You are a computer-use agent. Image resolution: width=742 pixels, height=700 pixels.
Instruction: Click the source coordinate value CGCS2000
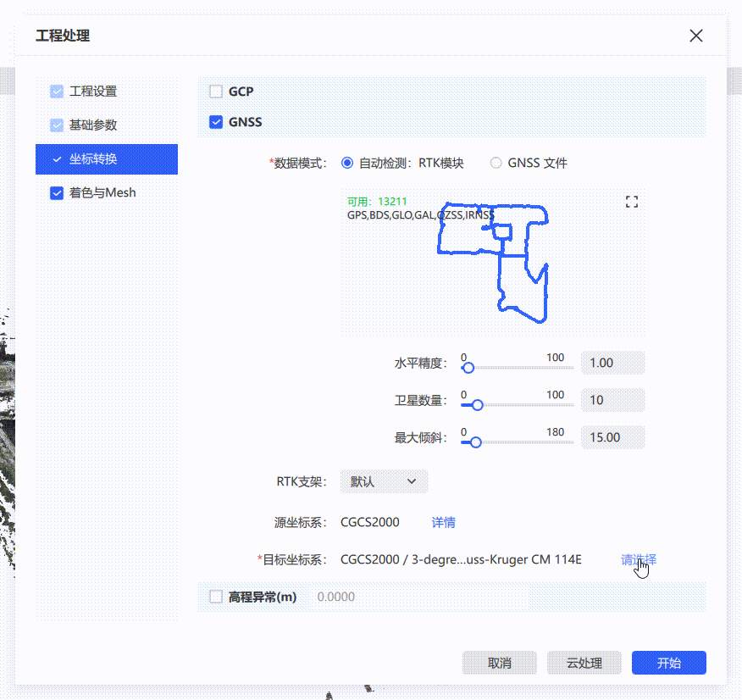tap(370, 522)
